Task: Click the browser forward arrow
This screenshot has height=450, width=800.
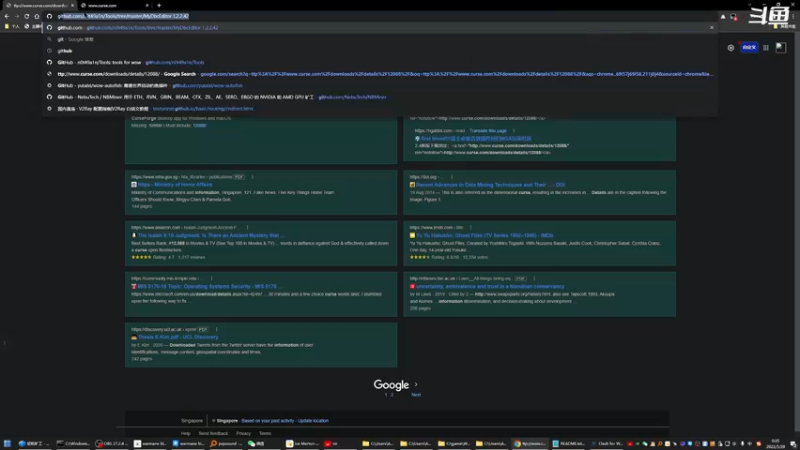Action: click(16, 16)
